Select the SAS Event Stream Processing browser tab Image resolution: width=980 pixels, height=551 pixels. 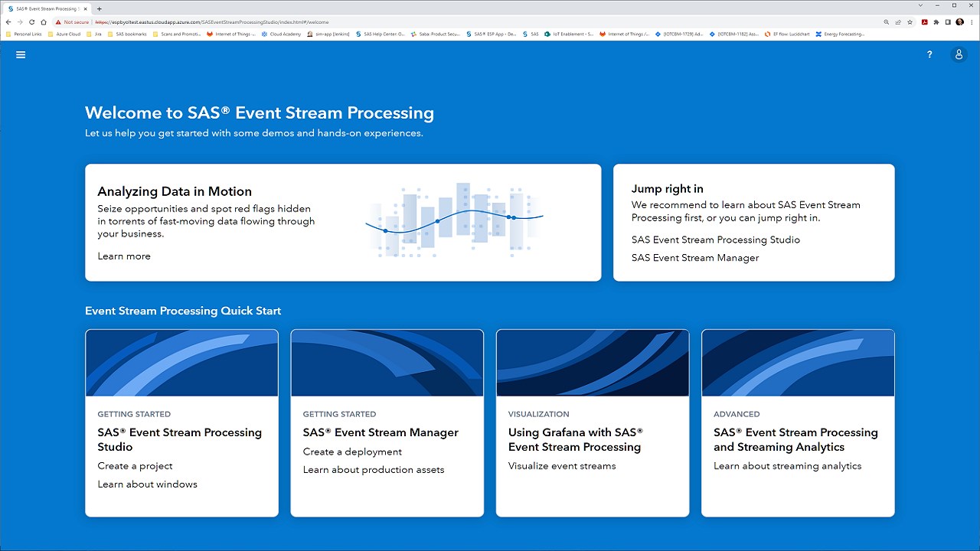tap(47, 8)
